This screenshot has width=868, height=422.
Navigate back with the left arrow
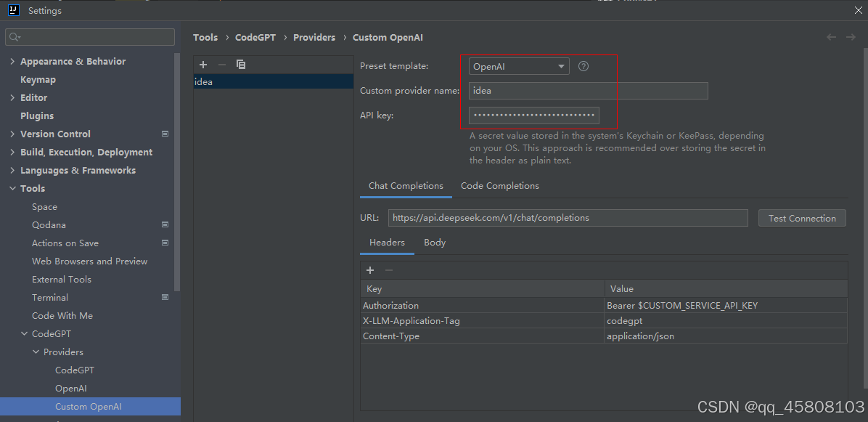831,37
